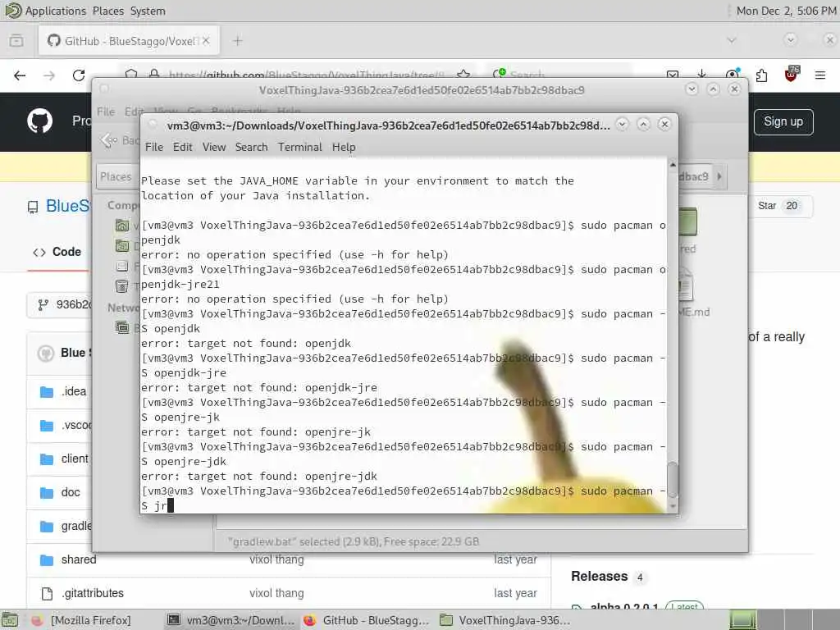Click the client folder icon
Image resolution: width=840 pixels, height=630 pixels.
47,459
